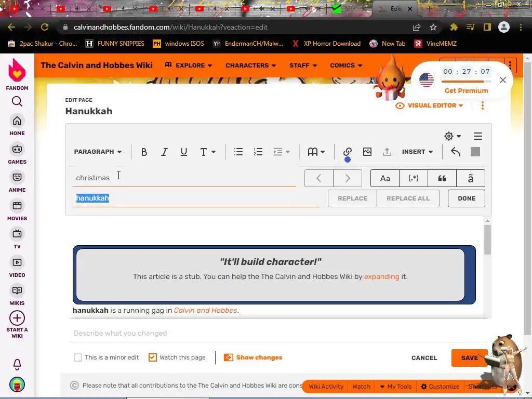Open MOVIES in Fandom sidebar
Viewport: 532px width, 399px height.
point(17,211)
